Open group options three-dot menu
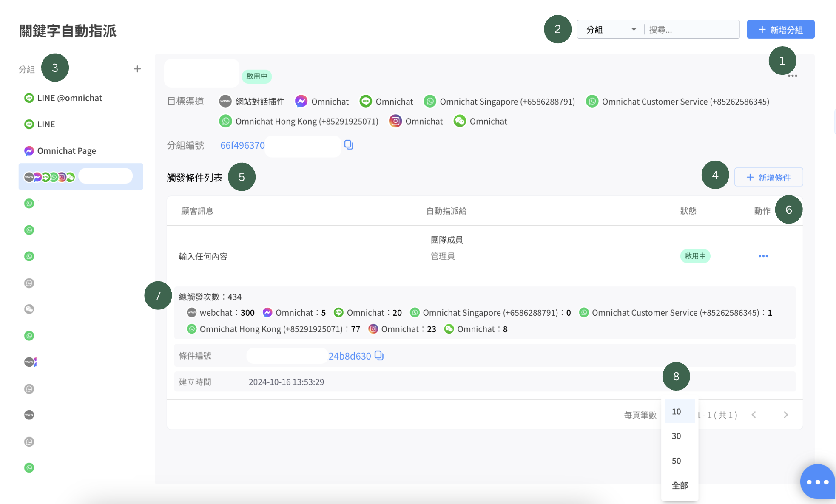This screenshot has height=504, width=836. click(x=792, y=76)
